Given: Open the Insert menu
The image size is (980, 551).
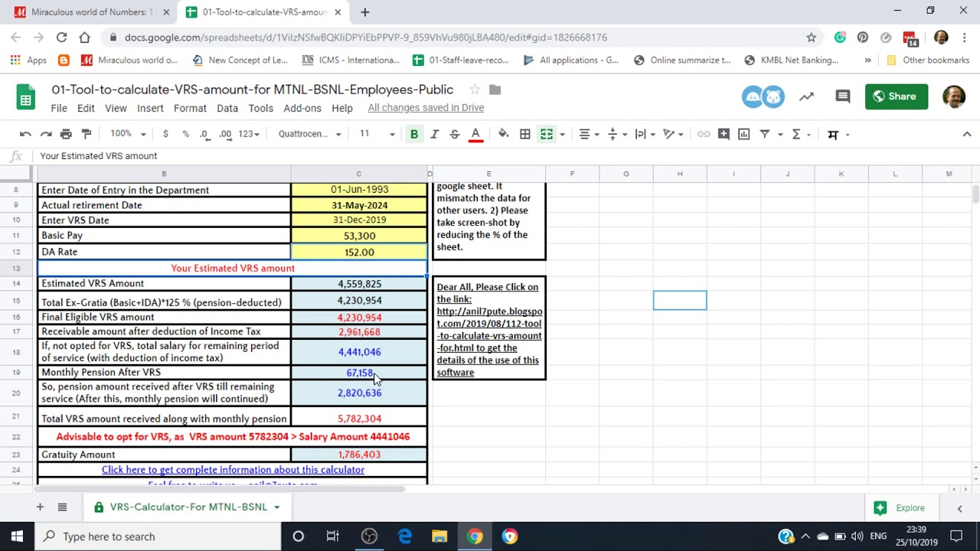Looking at the screenshot, I should (x=150, y=108).
